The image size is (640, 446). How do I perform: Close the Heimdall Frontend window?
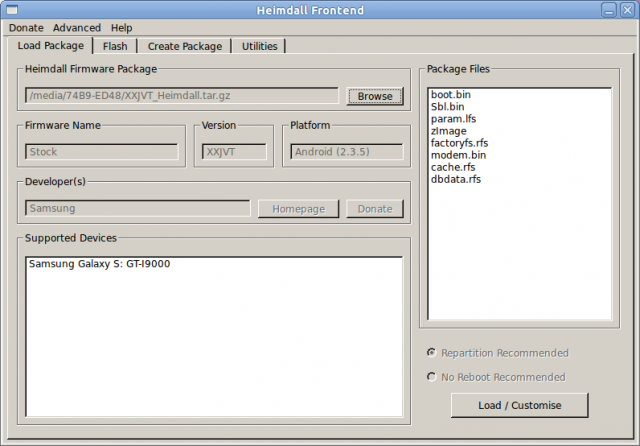click(627, 10)
